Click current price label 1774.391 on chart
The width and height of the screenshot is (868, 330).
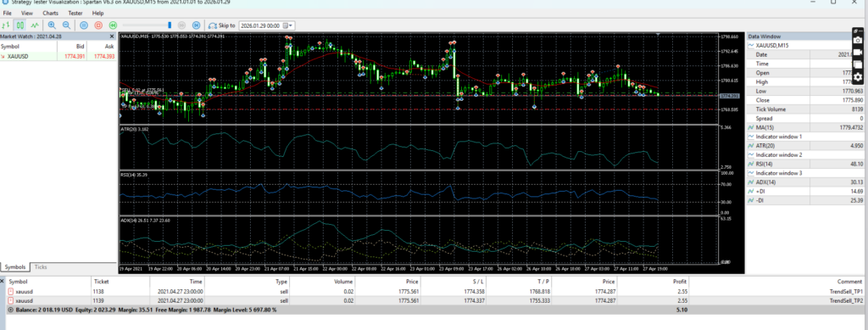[730, 96]
